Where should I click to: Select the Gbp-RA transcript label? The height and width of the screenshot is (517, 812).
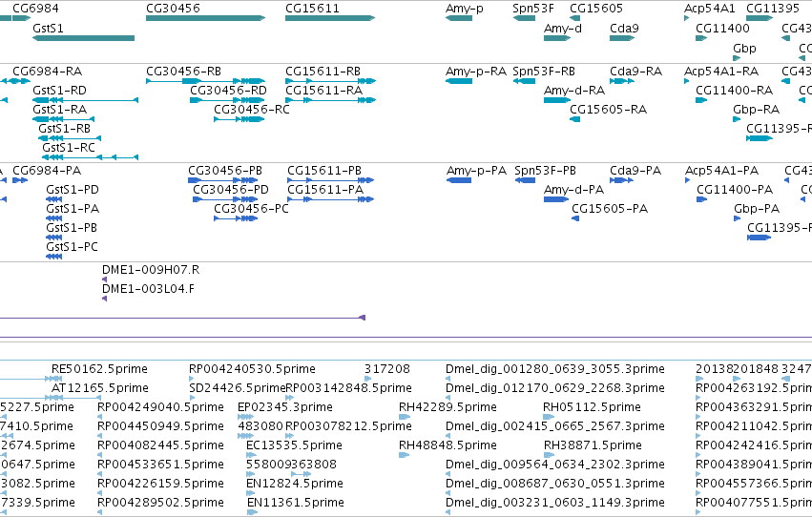(756, 110)
